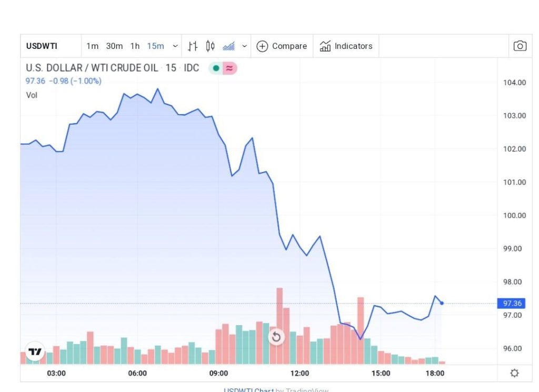Toggle the Vol indicator label
Screen dimensions: 539x392
32,95
